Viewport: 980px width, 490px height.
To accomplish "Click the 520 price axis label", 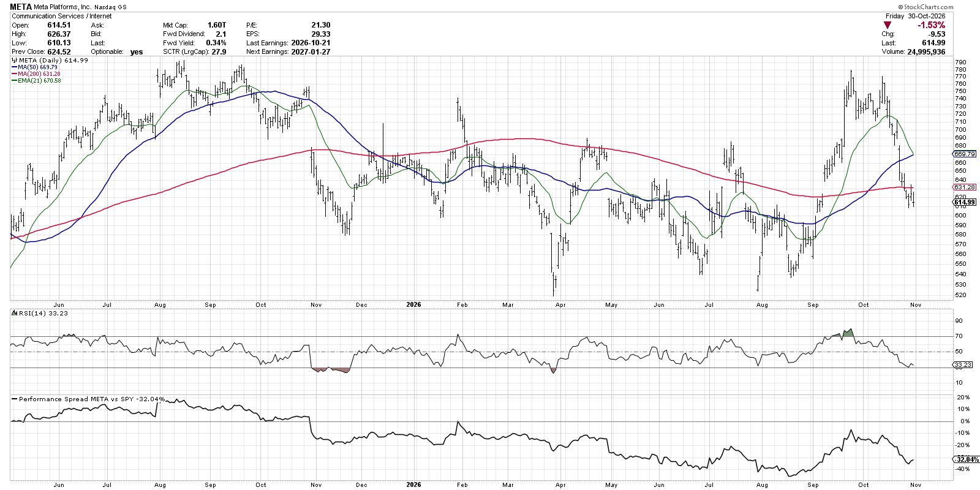I will click(x=960, y=295).
